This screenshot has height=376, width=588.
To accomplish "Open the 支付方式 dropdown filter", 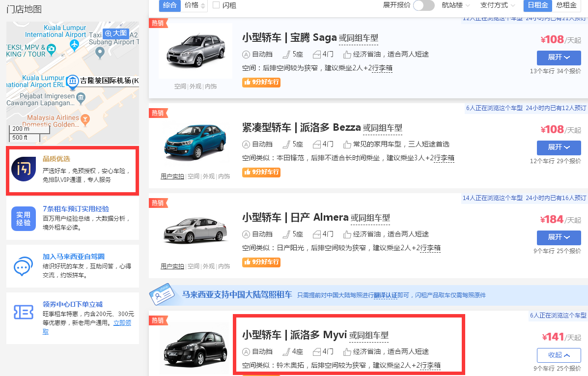I will [x=497, y=5].
